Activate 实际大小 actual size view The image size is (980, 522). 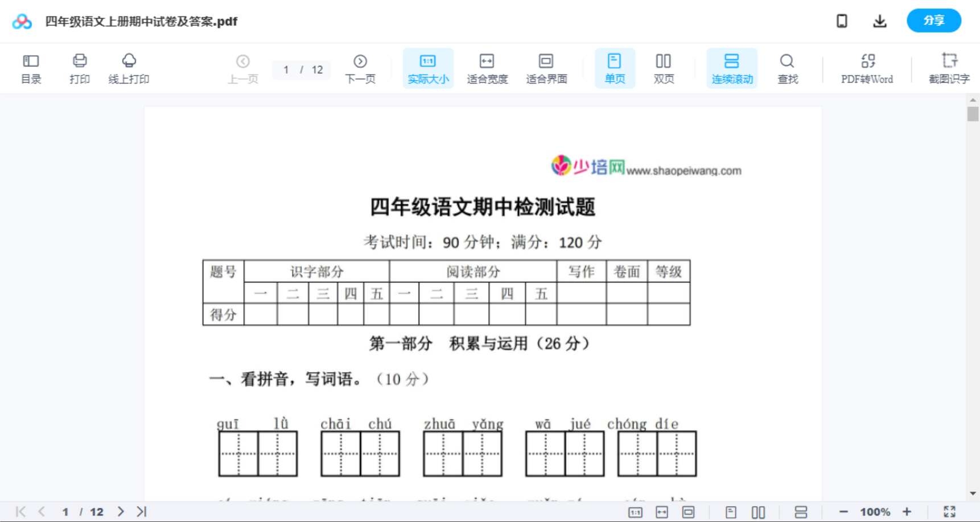(x=427, y=68)
